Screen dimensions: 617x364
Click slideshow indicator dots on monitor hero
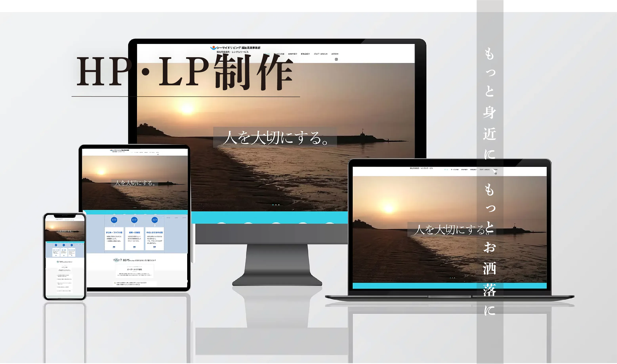(x=276, y=205)
